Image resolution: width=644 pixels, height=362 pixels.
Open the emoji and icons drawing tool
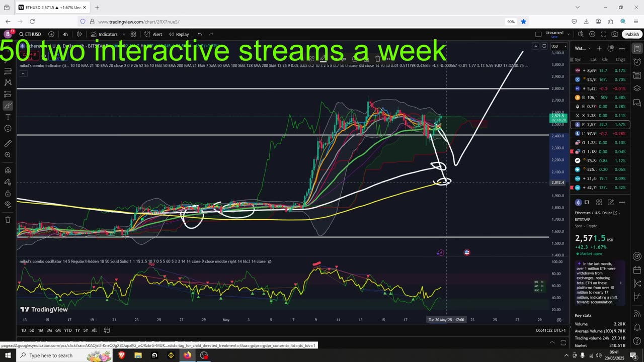pyautogui.click(x=8, y=128)
